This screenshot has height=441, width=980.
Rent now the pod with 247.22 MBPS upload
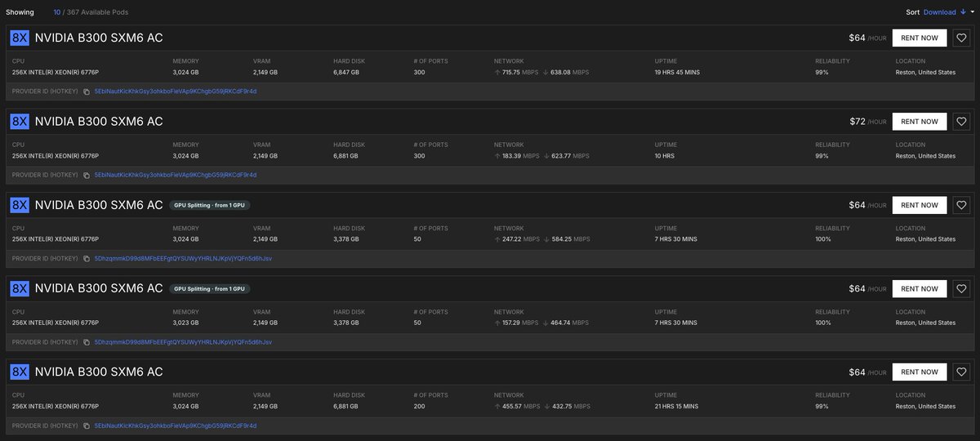coord(920,205)
